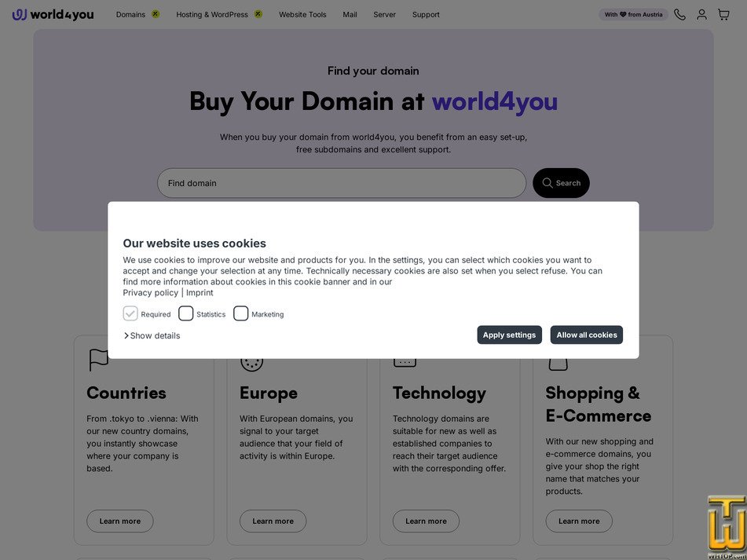Select Support in the navigation
The height and width of the screenshot is (560, 747).
(x=426, y=14)
